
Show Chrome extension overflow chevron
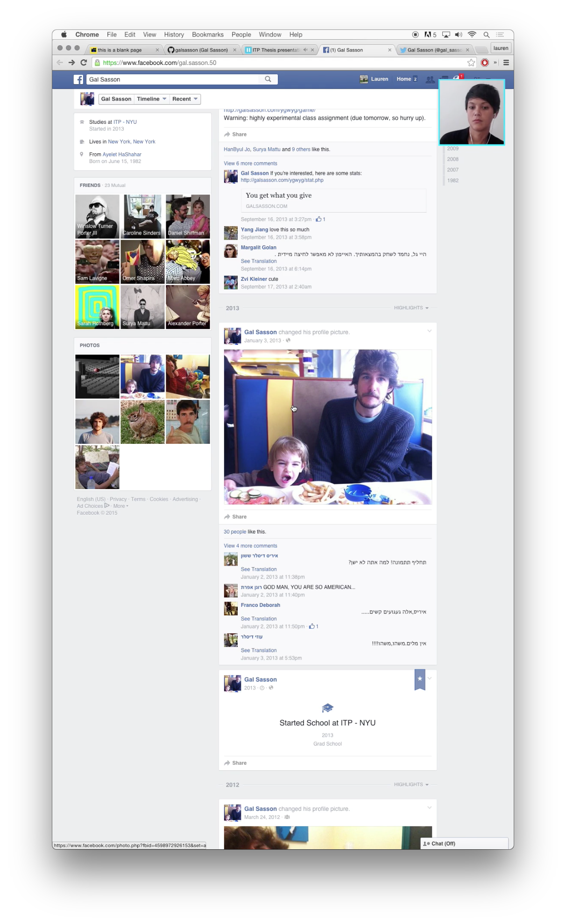495,63
